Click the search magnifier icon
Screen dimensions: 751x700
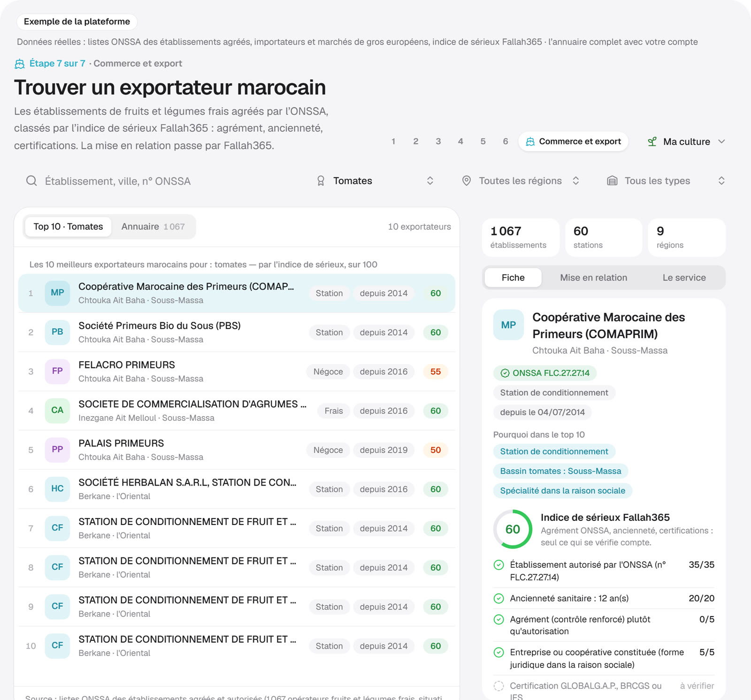click(x=31, y=181)
